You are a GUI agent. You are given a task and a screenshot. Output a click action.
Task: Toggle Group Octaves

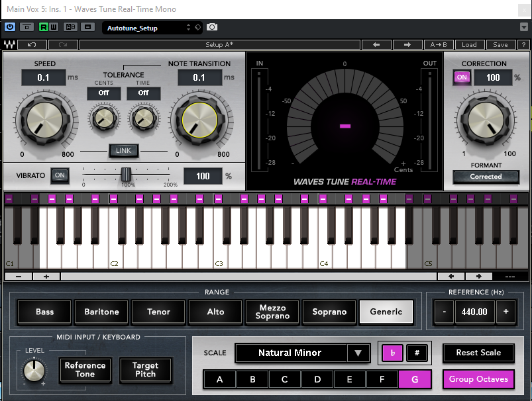pyautogui.click(x=478, y=379)
